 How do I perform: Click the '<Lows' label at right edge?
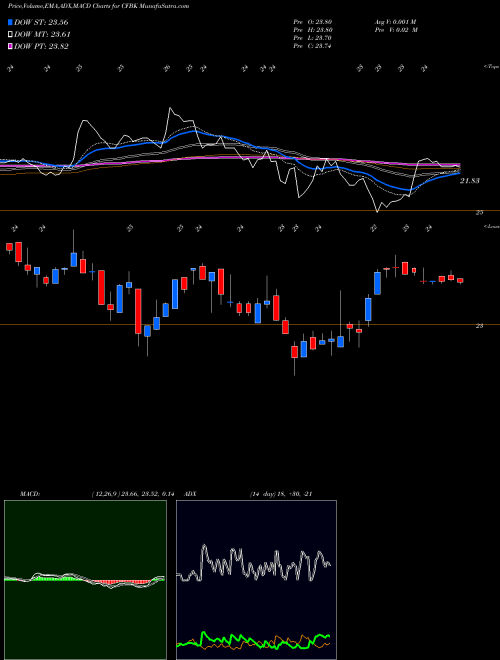[x=492, y=226]
